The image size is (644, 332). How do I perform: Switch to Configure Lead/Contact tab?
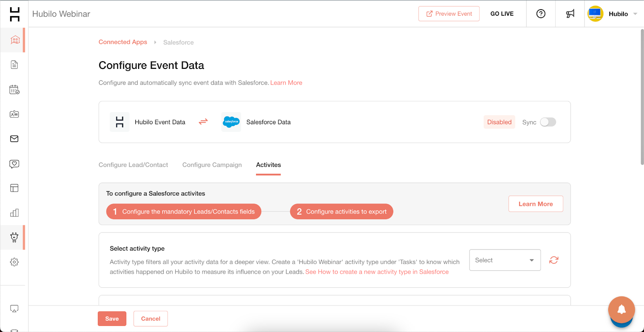point(133,165)
